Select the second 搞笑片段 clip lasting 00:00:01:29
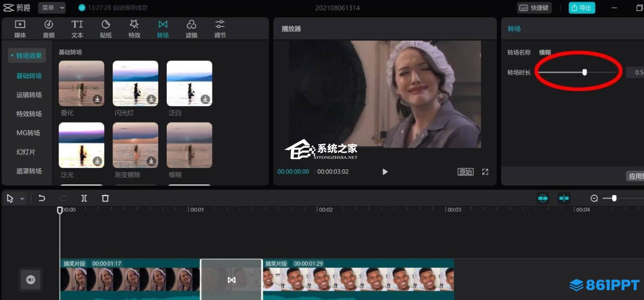This screenshot has height=300, width=644. pos(358,279)
